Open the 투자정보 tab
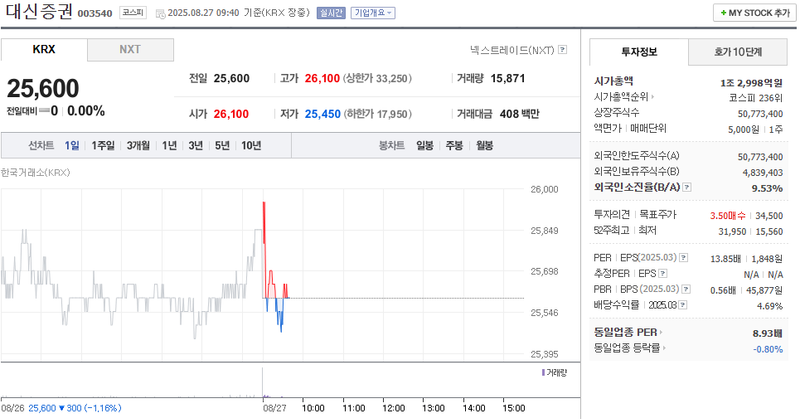The width and height of the screenshot is (800, 419). (x=639, y=52)
